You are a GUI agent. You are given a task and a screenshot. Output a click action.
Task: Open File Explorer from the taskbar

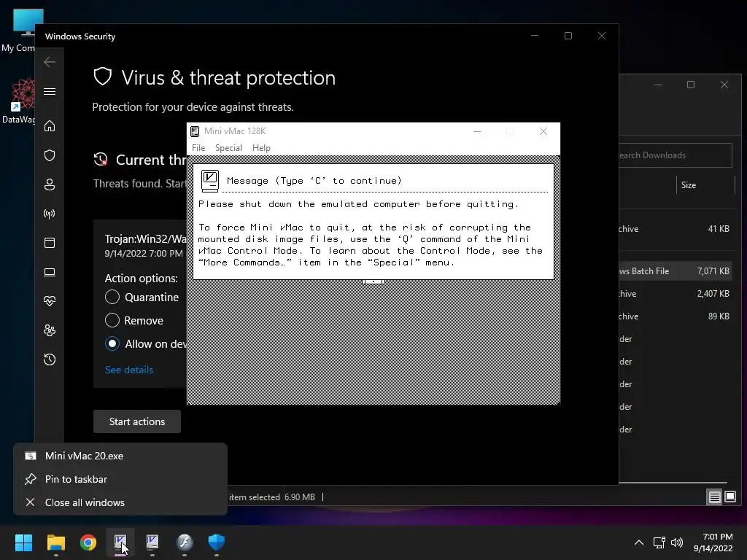coord(55,542)
